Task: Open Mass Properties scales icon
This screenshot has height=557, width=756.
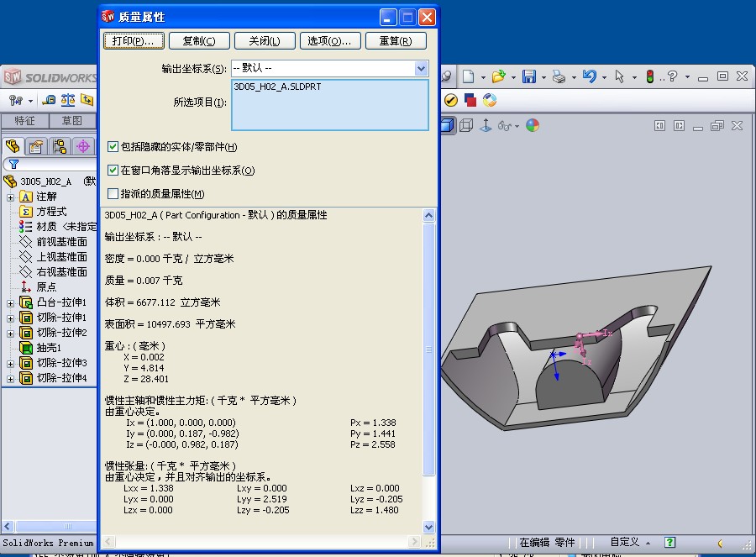Action: (68, 100)
